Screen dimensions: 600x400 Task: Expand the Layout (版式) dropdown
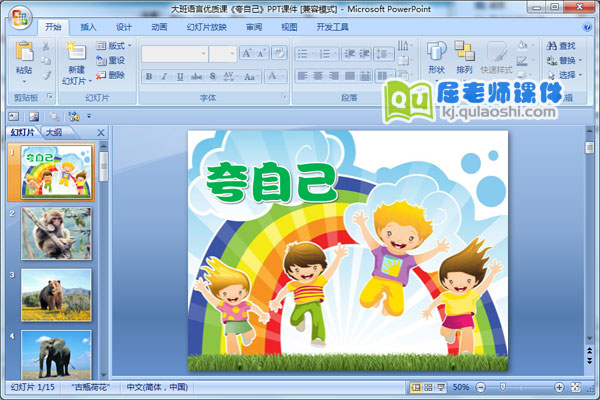coord(116,46)
